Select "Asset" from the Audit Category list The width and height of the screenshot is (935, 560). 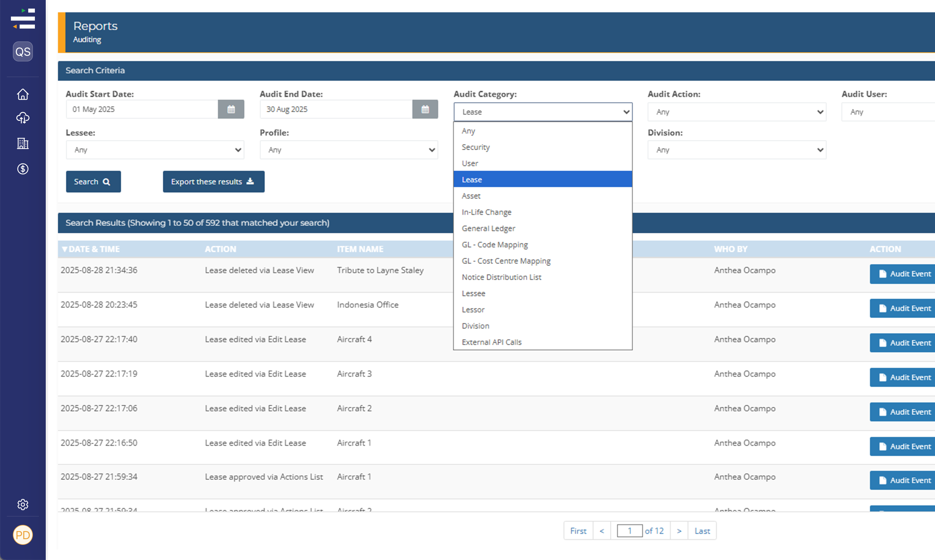tap(471, 195)
